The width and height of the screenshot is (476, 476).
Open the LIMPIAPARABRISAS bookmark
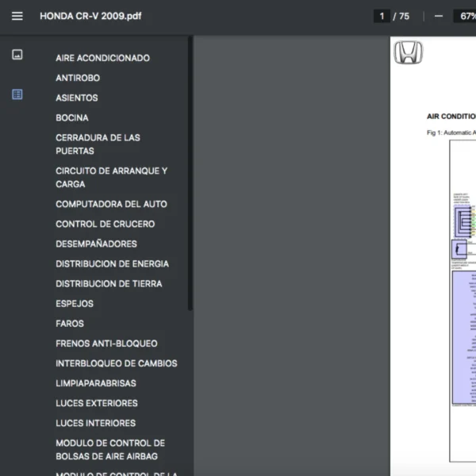click(96, 383)
